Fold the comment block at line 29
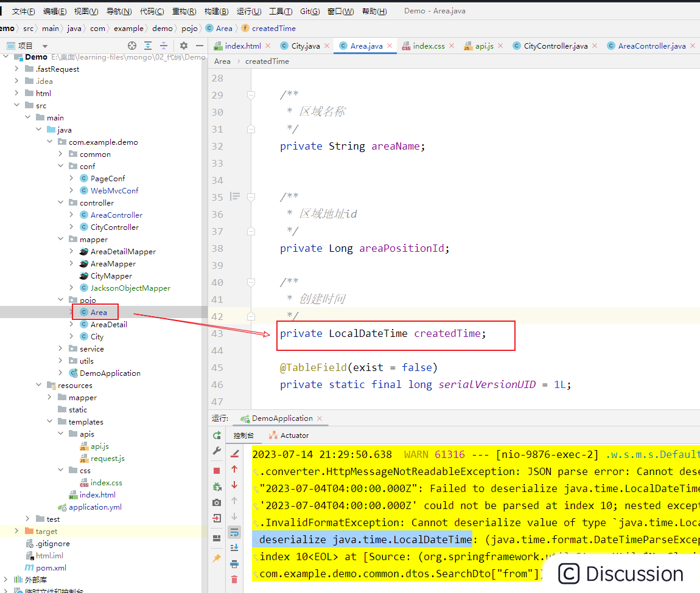Viewport: 700px width, 593px height. (251, 95)
